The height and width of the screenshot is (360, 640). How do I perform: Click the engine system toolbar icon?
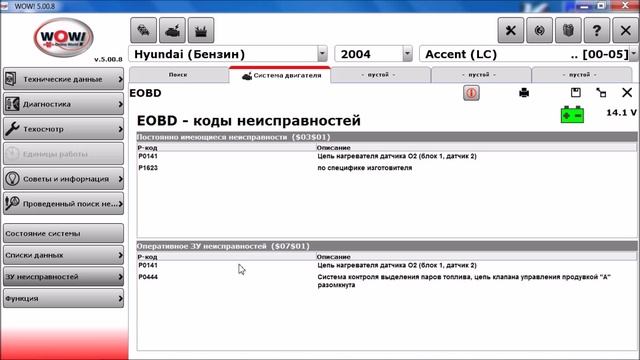click(x=172, y=30)
